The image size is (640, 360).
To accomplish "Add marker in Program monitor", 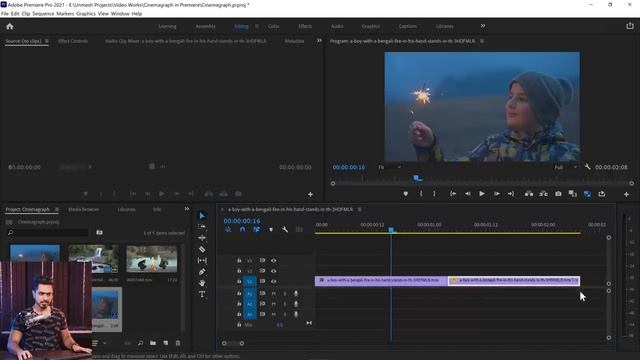I will (x=405, y=194).
